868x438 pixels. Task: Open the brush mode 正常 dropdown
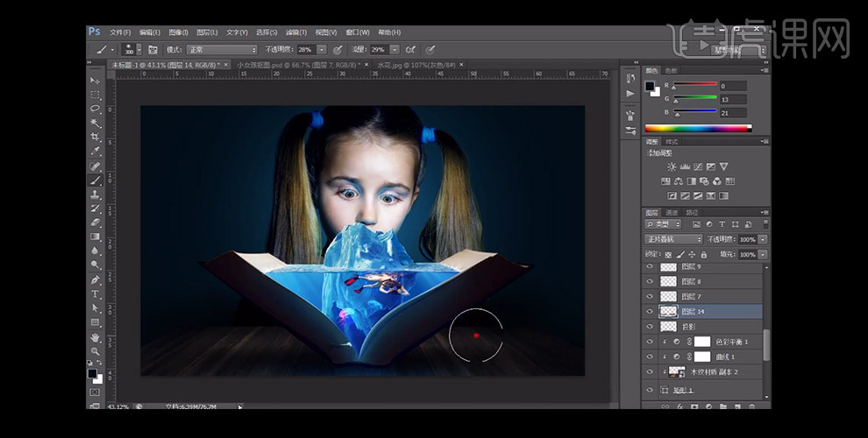222,50
